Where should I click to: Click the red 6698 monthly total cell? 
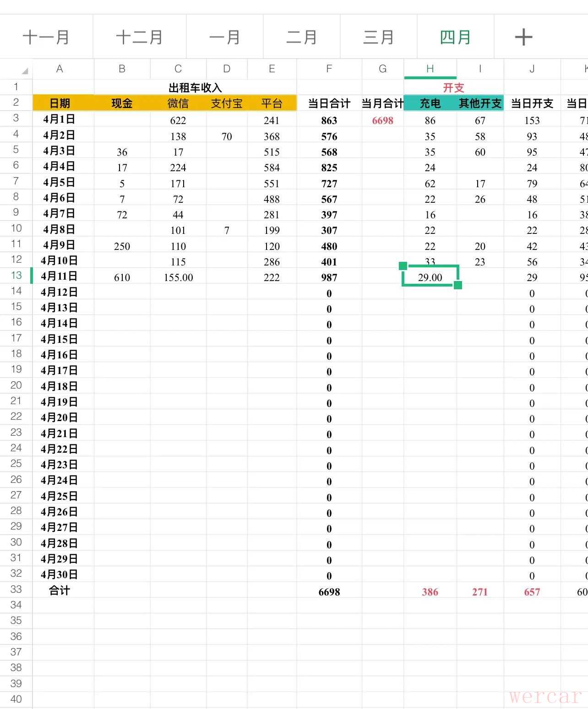click(x=383, y=120)
